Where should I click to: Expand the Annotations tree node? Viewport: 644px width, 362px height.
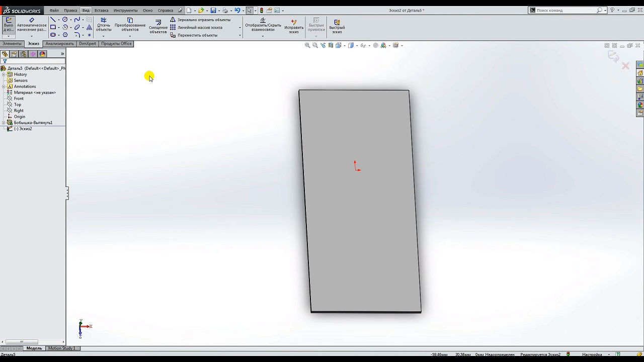(x=4, y=86)
